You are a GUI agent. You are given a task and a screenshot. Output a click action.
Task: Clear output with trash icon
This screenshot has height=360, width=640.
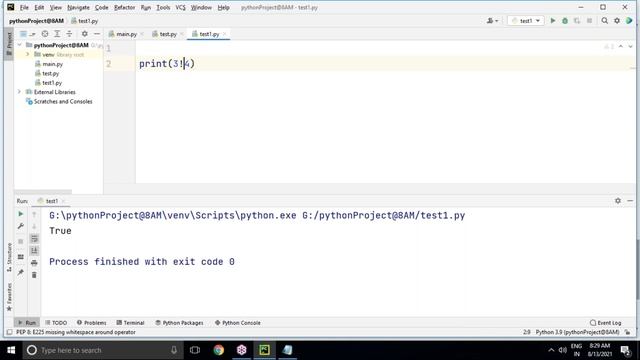pyautogui.click(x=34, y=275)
